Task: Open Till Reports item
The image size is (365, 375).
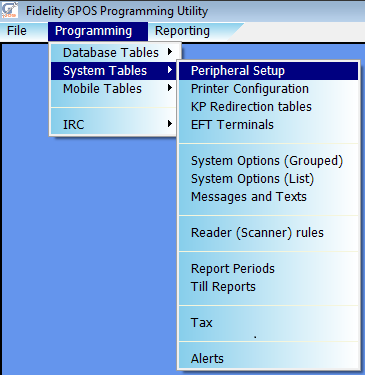Action: pos(269,287)
